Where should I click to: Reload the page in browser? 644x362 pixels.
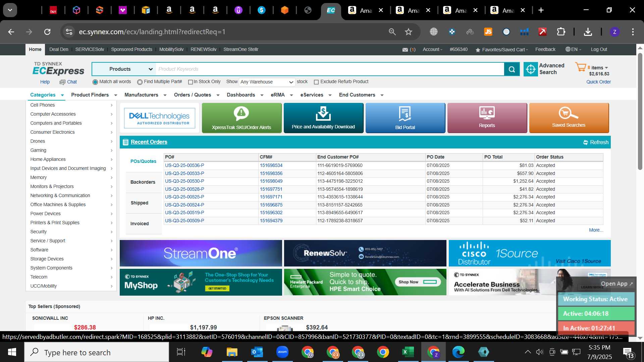pyautogui.click(x=47, y=32)
